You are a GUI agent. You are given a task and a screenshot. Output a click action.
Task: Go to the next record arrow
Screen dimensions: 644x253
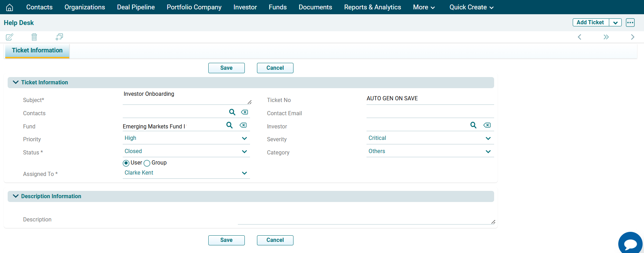[632, 37]
